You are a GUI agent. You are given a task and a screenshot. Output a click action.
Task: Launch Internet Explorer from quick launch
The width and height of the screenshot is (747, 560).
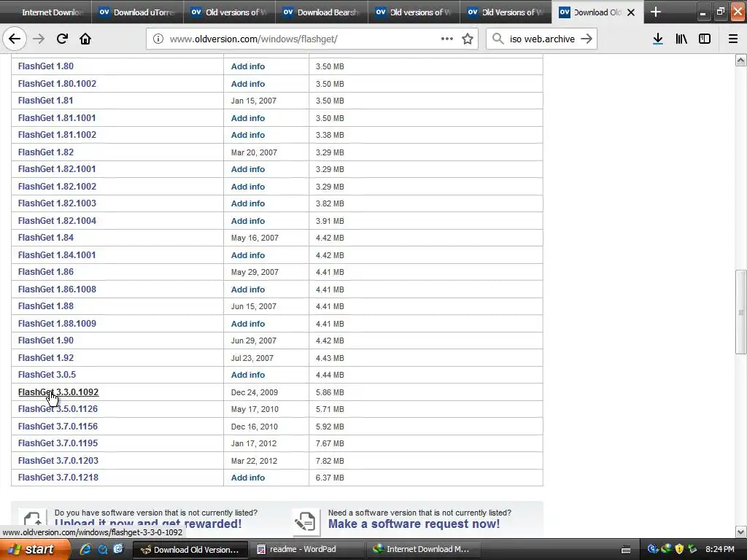[86, 549]
